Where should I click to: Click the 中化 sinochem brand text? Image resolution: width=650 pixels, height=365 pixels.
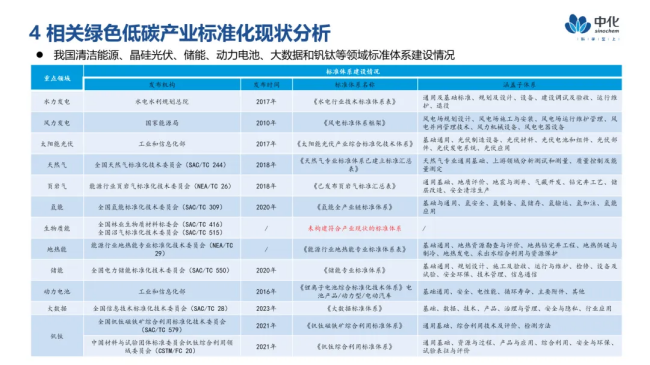tap(607, 24)
